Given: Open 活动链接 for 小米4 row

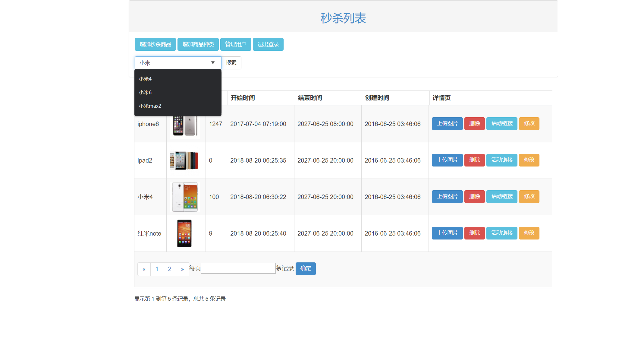Looking at the screenshot, I should [x=502, y=197].
